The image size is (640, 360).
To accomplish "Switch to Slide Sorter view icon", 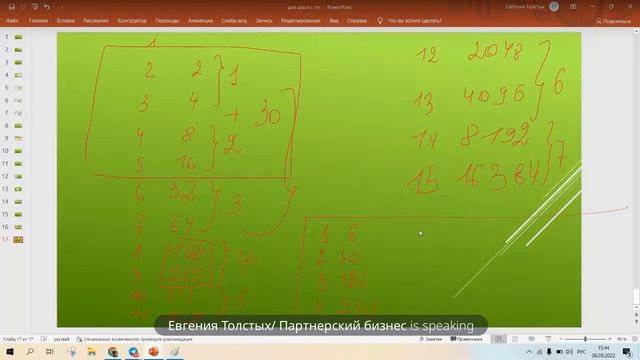I will click(515, 339).
